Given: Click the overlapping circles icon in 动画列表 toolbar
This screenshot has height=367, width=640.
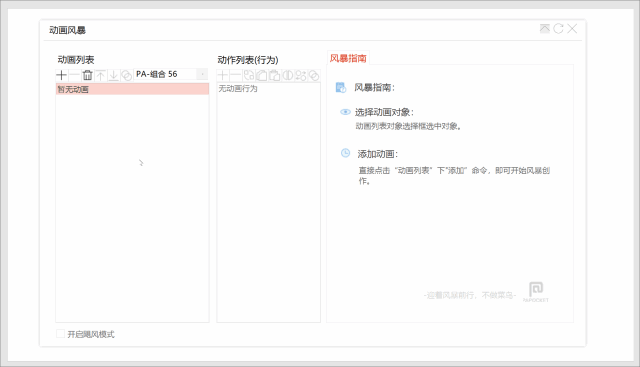Looking at the screenshot, I should pos(127,75).
